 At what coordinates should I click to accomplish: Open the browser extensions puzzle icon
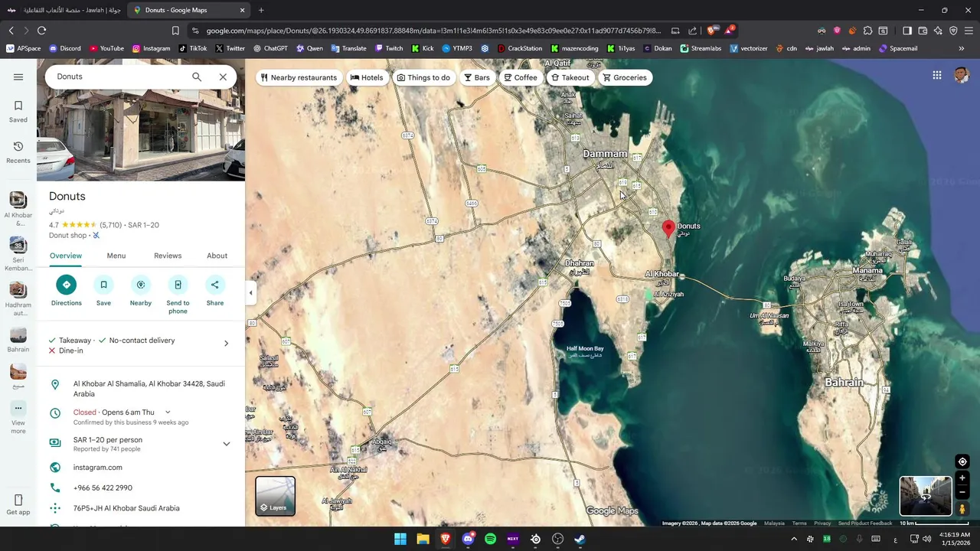867,31
